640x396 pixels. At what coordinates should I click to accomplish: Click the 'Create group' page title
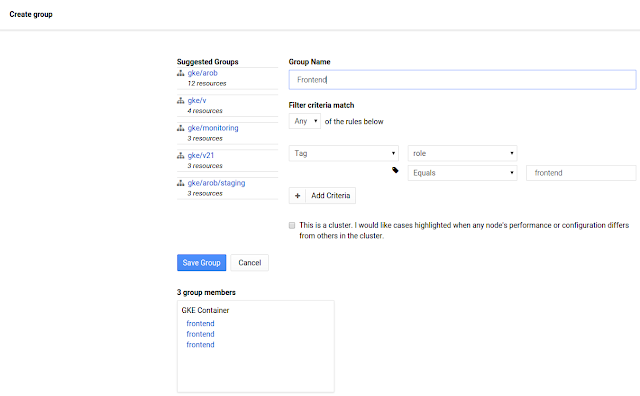(x=31, y=14)
